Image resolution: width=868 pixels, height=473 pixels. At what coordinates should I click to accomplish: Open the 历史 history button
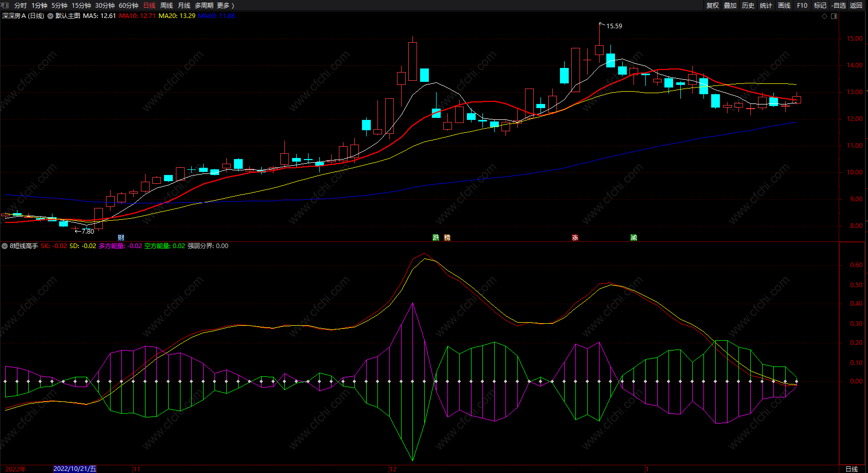click(748, 5)
